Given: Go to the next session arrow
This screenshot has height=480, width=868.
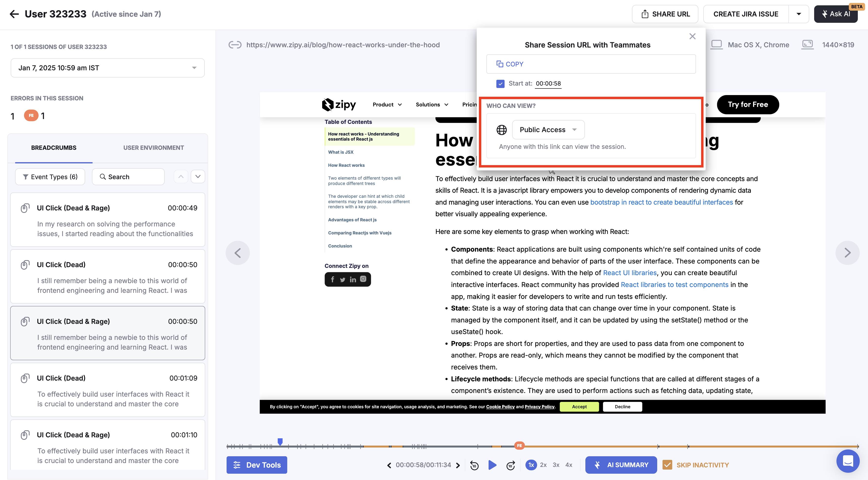Looking at the screenshot, I should click(847, 253).
